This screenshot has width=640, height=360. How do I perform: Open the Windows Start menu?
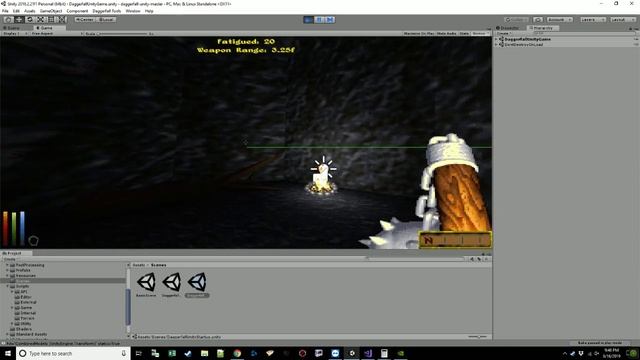7,353
